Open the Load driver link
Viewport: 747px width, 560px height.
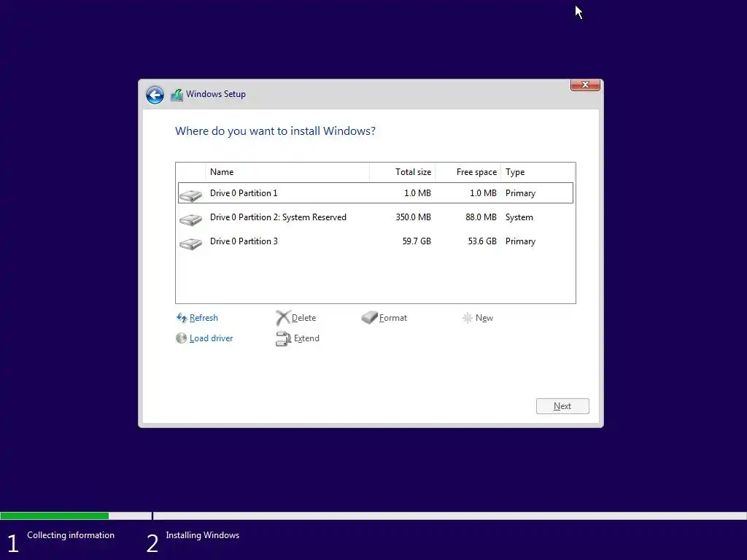tap(211, 338)
